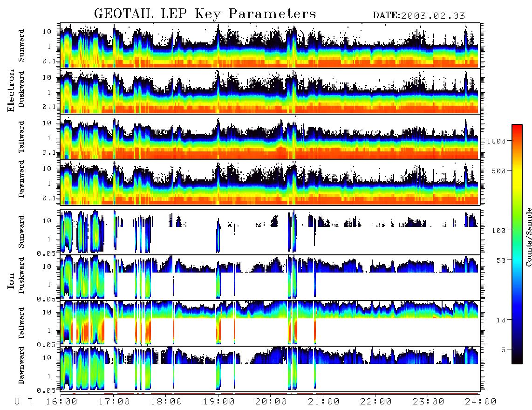Click the "20:00" time tick label
Image resolution: width=532 pixels, height=410 pixels.
(271, 402)
